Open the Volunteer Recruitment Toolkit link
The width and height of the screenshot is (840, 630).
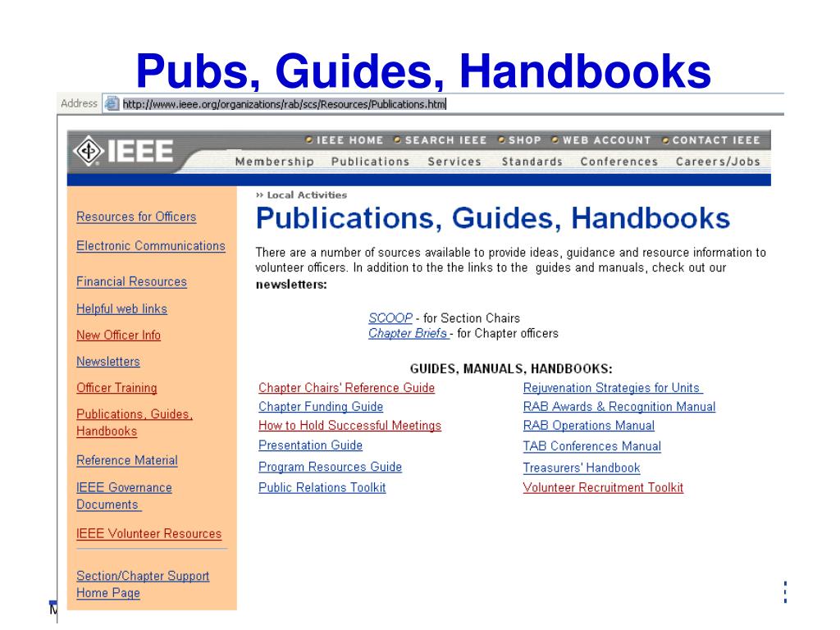point(603,487)
